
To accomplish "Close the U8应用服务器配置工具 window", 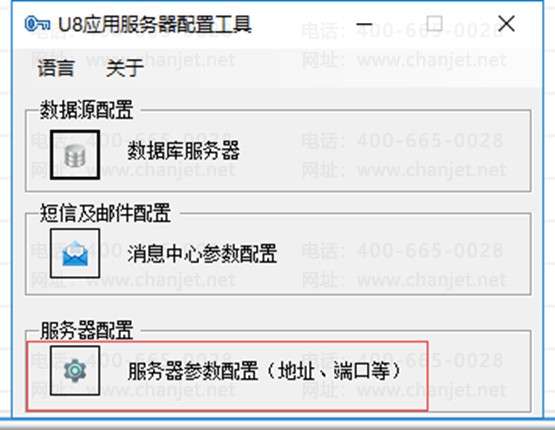I will point(506,24).
